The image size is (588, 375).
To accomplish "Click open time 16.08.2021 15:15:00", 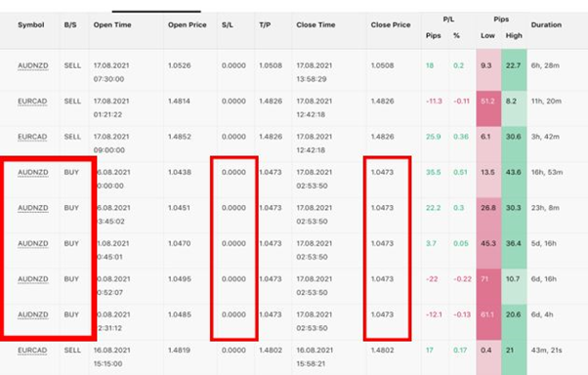I will (111, 357).
